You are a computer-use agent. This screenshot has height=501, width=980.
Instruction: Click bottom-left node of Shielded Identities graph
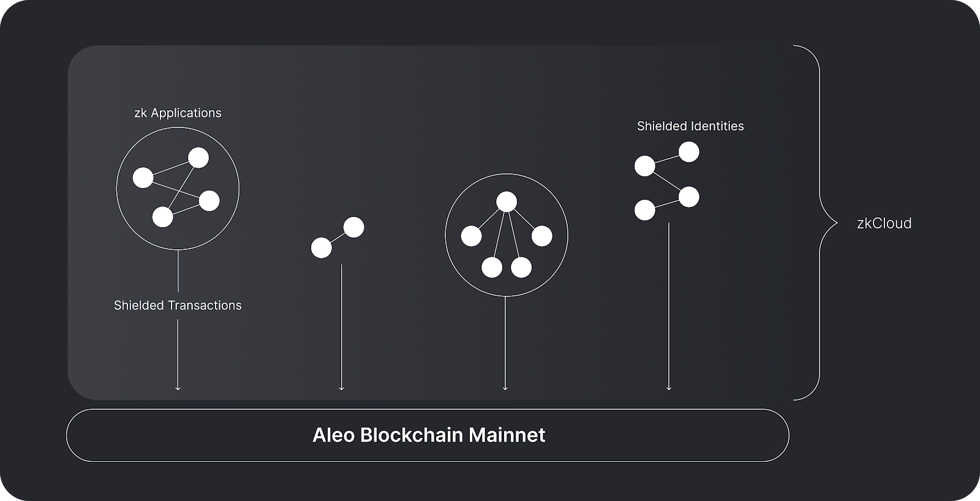coord(645,210)
